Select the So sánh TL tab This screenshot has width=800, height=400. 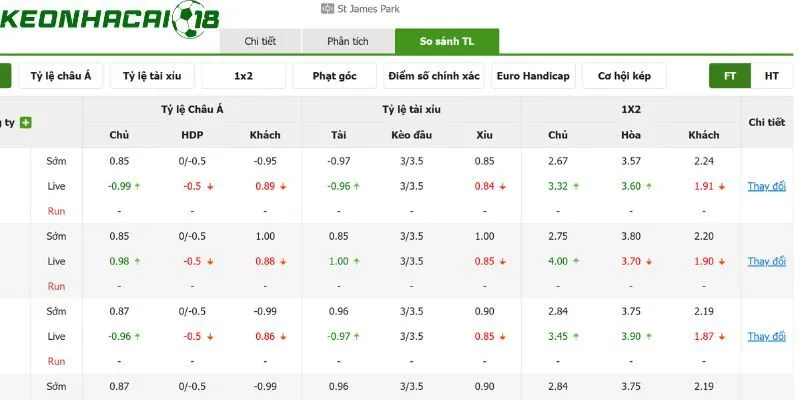[x=447, y=41]
